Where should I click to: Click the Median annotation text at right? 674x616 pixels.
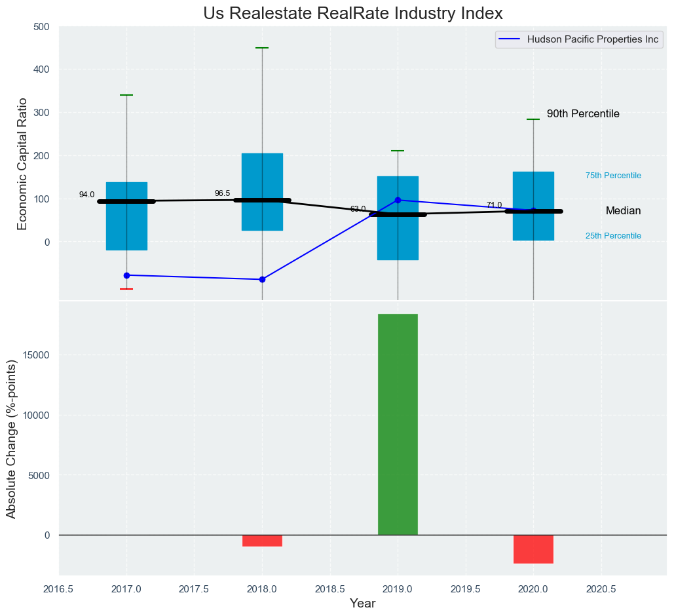623,211
